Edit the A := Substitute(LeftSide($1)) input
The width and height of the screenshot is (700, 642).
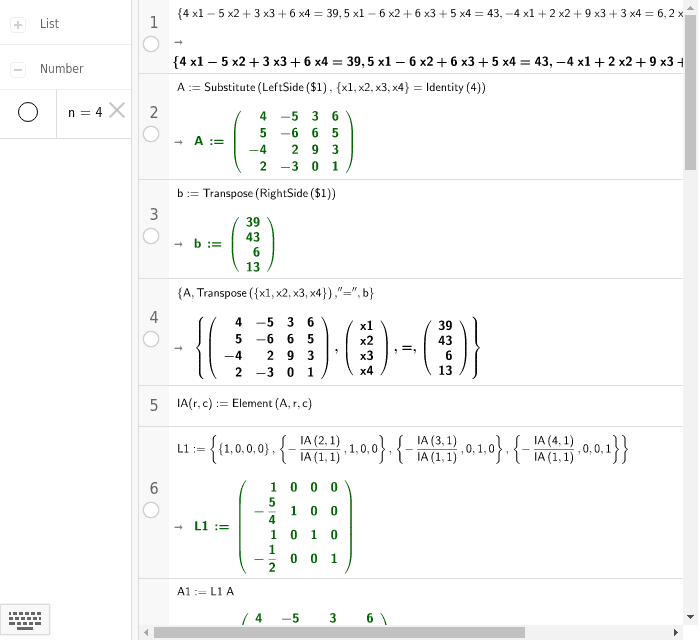click(x=331, y=88)
